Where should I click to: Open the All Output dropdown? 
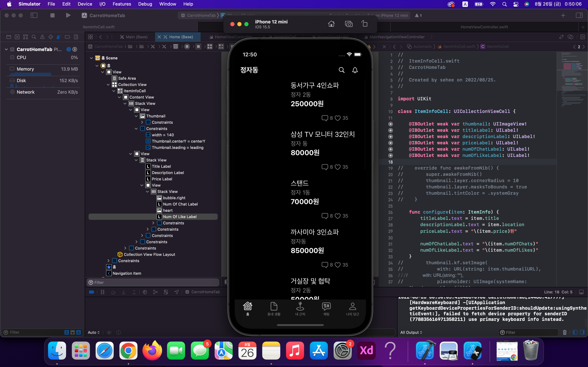[411, 332]
